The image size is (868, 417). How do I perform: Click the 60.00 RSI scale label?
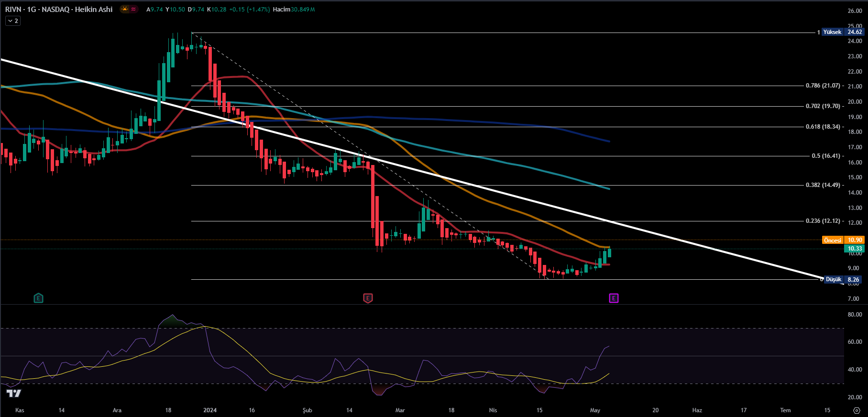click(x=855, y=342)
